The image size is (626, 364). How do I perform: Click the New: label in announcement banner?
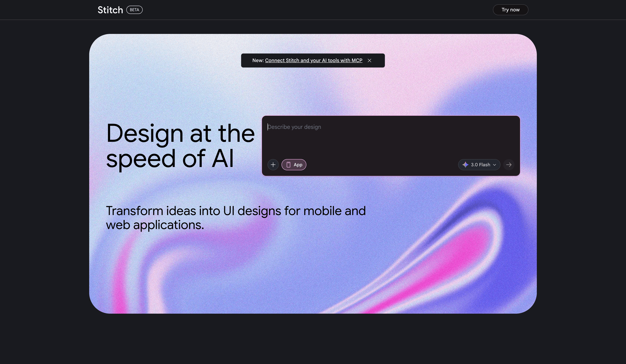tap(258, 60)
